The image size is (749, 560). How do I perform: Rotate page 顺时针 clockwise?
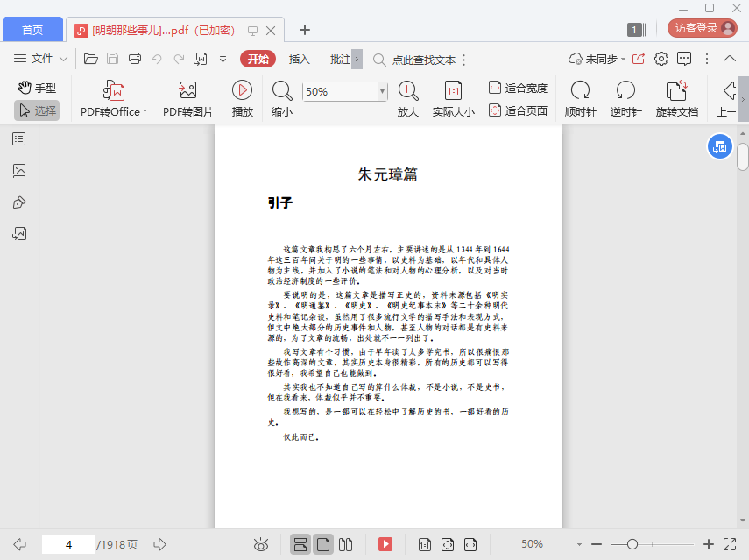click(581, 99)
